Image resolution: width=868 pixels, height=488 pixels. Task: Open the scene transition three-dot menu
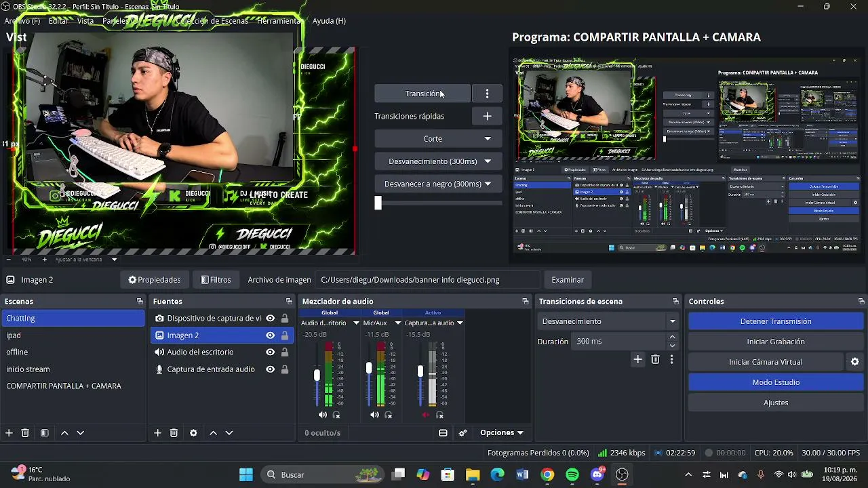[671, 360]
